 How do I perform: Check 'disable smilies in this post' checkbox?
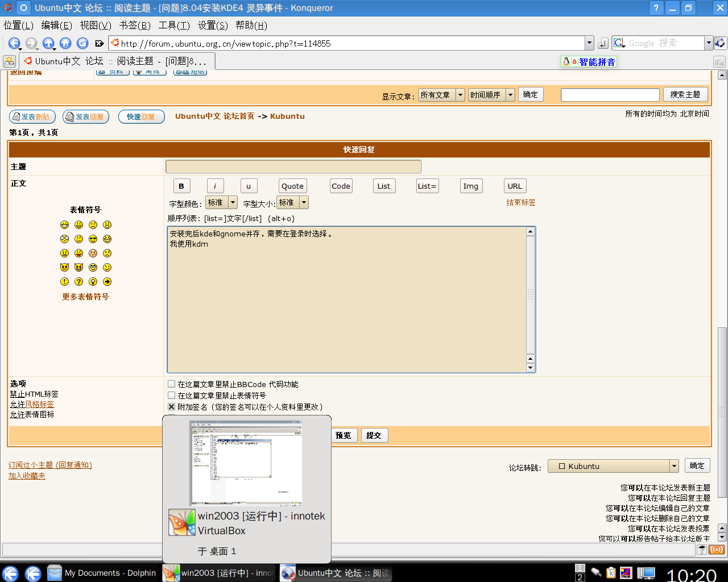pyautogui.click(x=171, y=396)
